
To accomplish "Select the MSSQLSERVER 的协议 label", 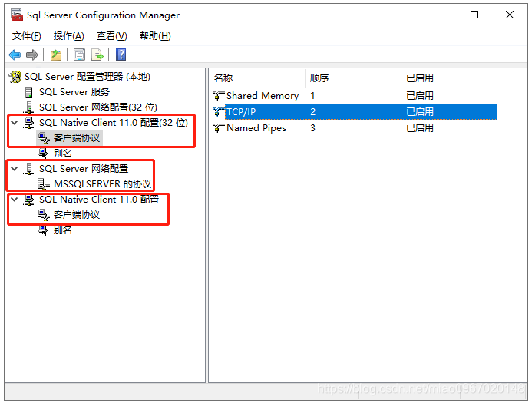I will click(x=102, y=184).
